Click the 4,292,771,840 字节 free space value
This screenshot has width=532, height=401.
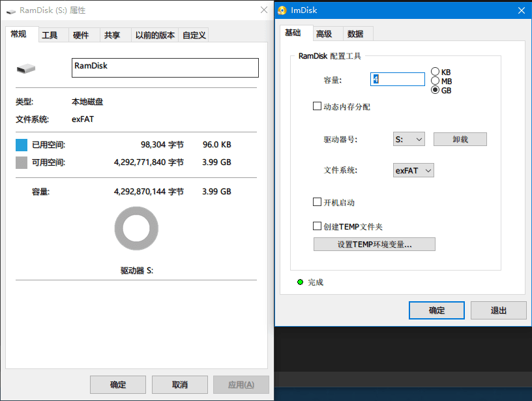coord(149,162)
